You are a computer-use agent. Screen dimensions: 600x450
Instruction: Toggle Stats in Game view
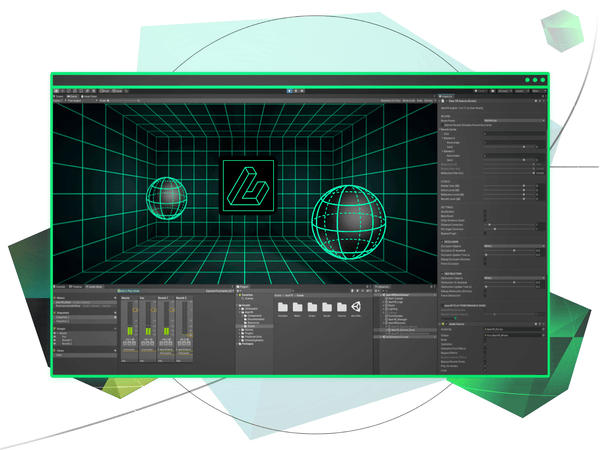[x=420, y=101]
